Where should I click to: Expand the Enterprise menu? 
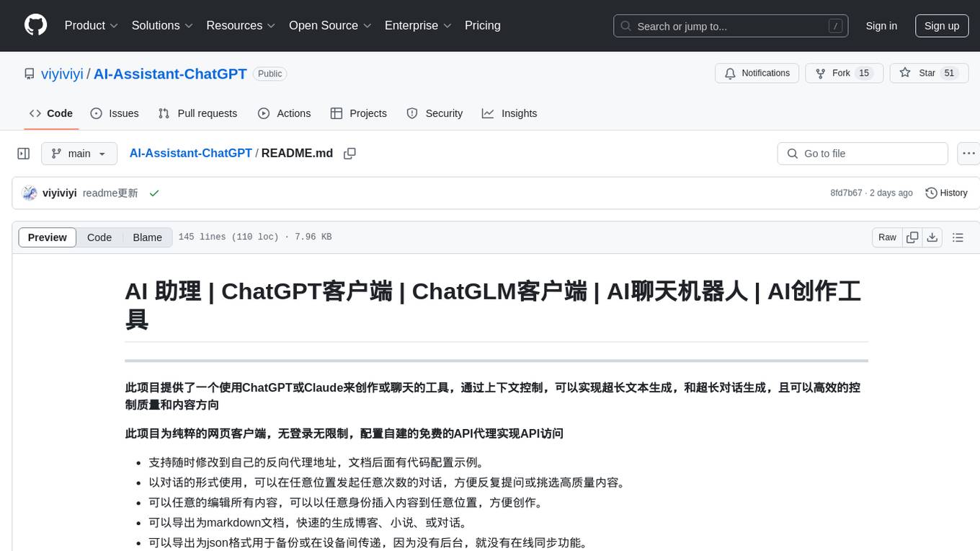[418, 25]
